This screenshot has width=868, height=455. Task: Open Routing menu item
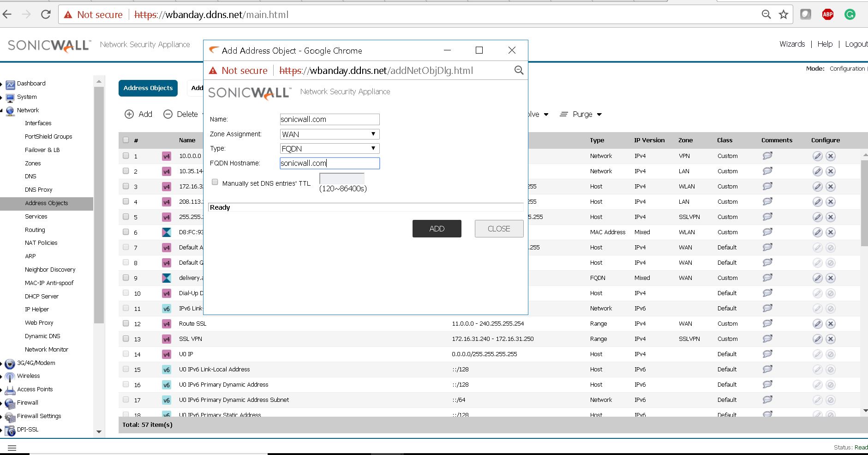pyautogui.click(x=35, y=230)
